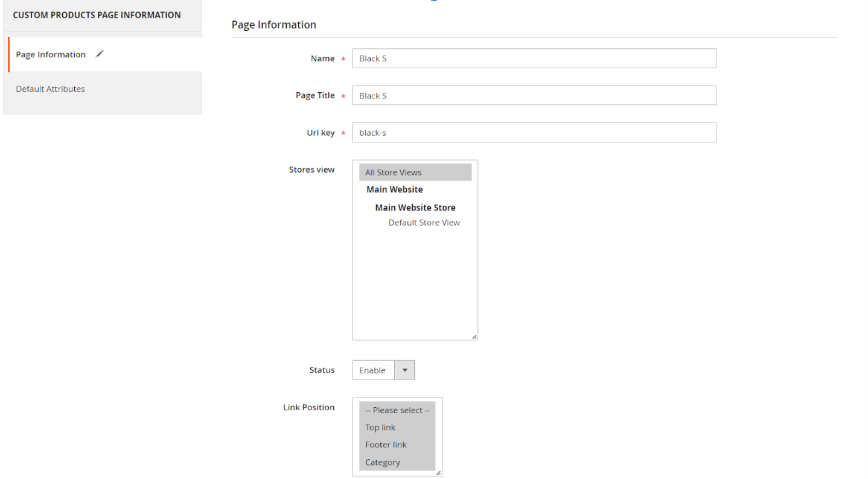868x479 pixels.
Task: Click the Name input field
Action: pyautogui.click(x=534, y=59)
